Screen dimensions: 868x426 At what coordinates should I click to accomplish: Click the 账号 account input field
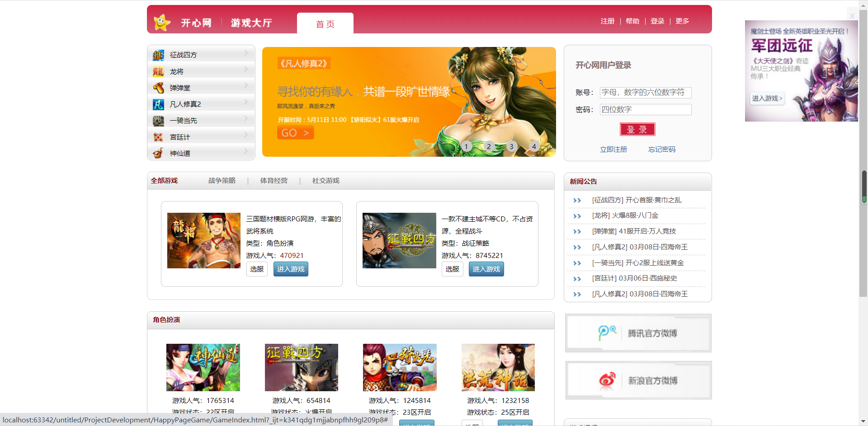pos(645,92)
